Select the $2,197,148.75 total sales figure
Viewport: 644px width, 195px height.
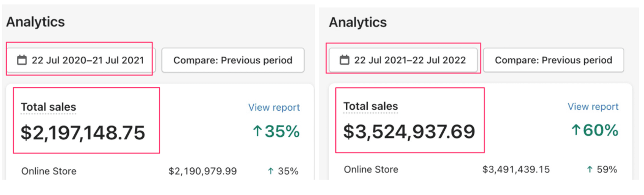[83, 133]
